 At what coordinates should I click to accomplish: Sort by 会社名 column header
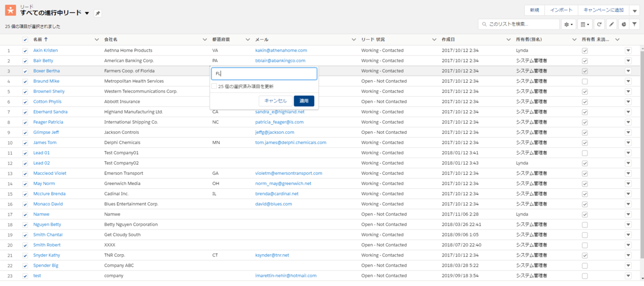click(110, 40)
